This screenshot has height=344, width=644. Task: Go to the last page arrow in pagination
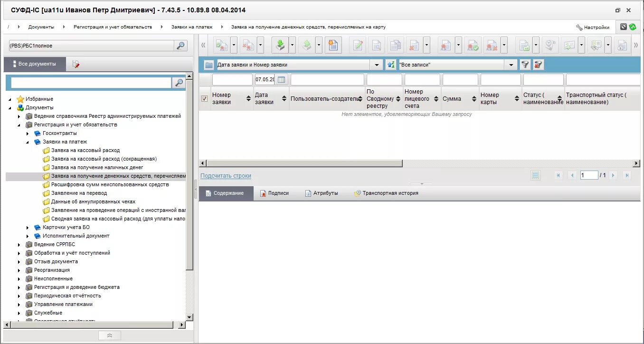[626, 175]
